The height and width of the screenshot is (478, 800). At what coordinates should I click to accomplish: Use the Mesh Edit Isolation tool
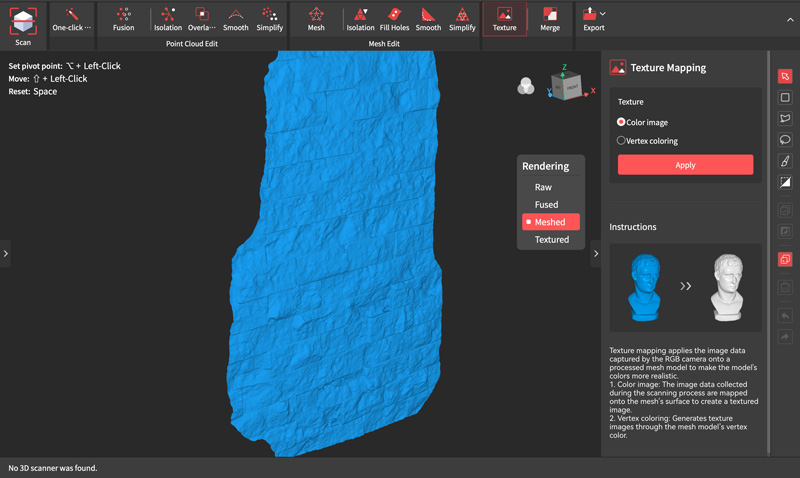360,19
